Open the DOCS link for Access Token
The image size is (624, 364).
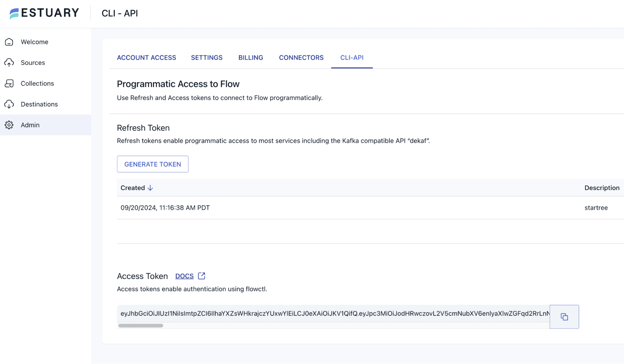(x=184, y=276)
